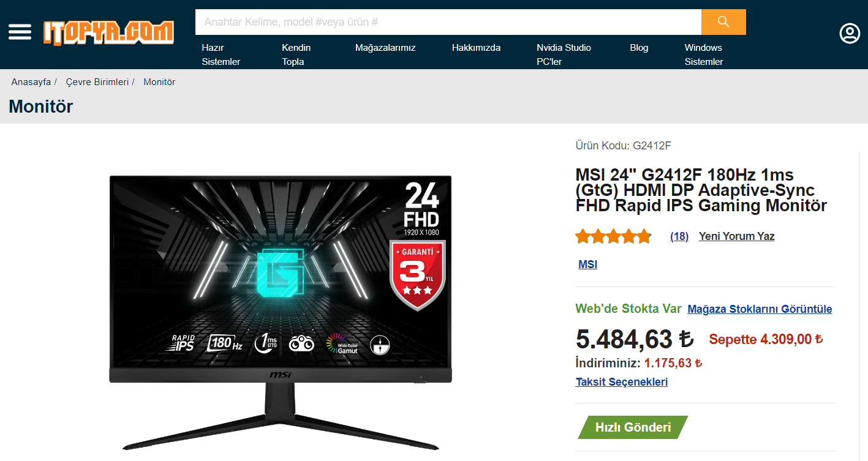Go to the Mağazalarımız page
Image resolution: width=868 pixels, height=461 pixels.
[x=385, y=48]
